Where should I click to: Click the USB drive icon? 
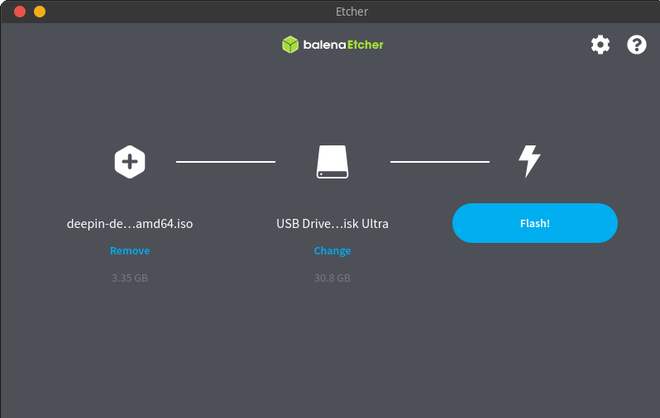[333, 162]
